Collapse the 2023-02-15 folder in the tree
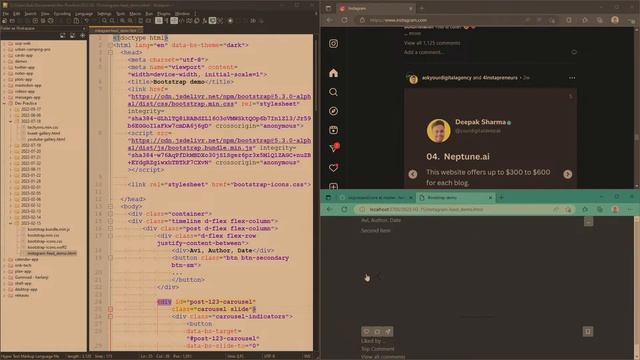Viewport: 640px width, 360px height. (x=11, y=223)
